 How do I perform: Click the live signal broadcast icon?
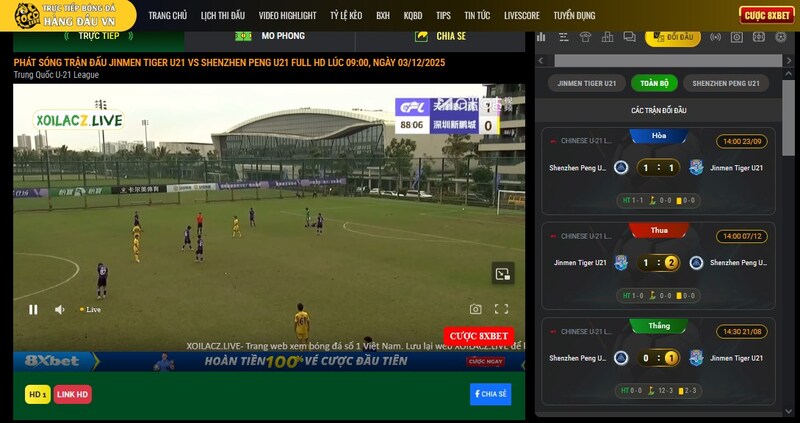point(715,38)
